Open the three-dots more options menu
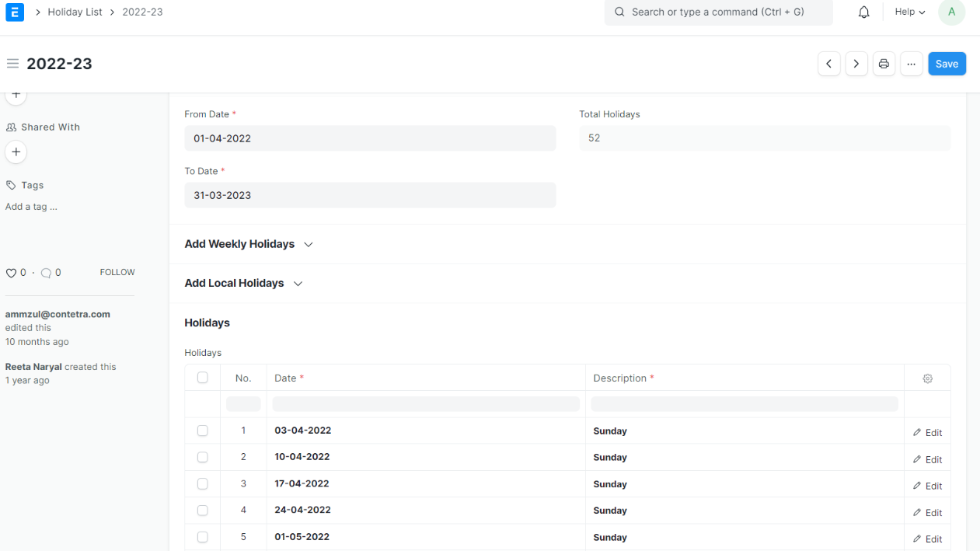The width and height of the screenshot is (980, 551). click(x=911, y=64)
